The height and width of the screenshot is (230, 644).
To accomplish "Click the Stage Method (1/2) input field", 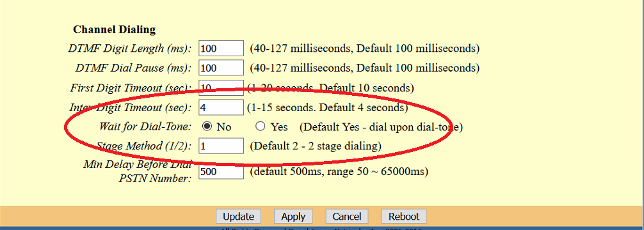I will pyautogui.click(x=221, y=146).
